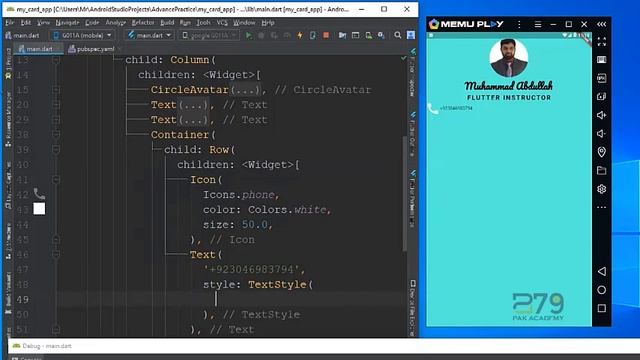
Task: Raise volume in MEmu sidebar
Action: tap(602, 115)
